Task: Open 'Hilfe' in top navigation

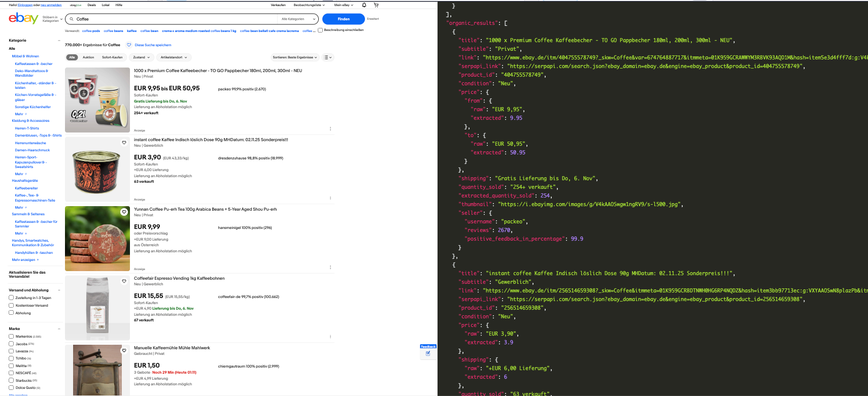Action: coord(119,5)
